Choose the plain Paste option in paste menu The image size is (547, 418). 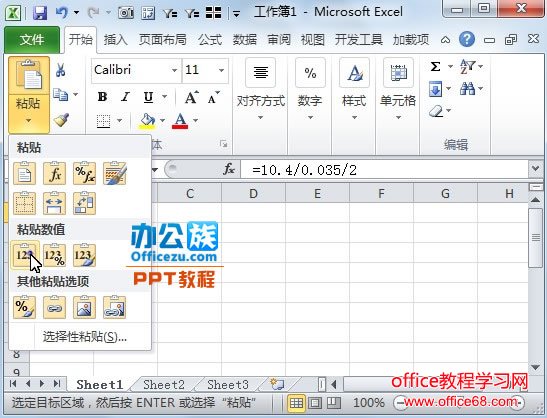[x=24, y=173]
